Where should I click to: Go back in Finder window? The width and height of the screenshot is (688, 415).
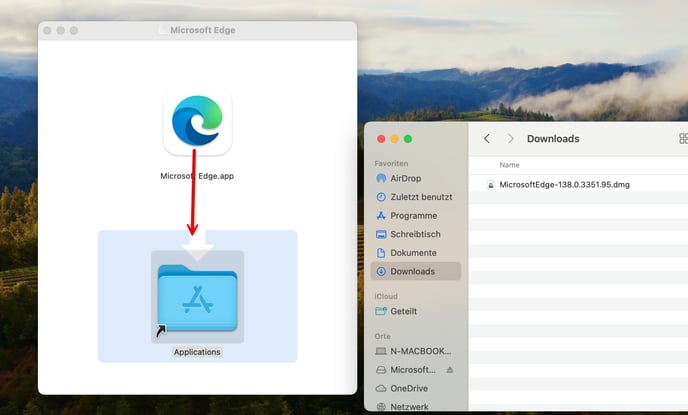point(487,139)
